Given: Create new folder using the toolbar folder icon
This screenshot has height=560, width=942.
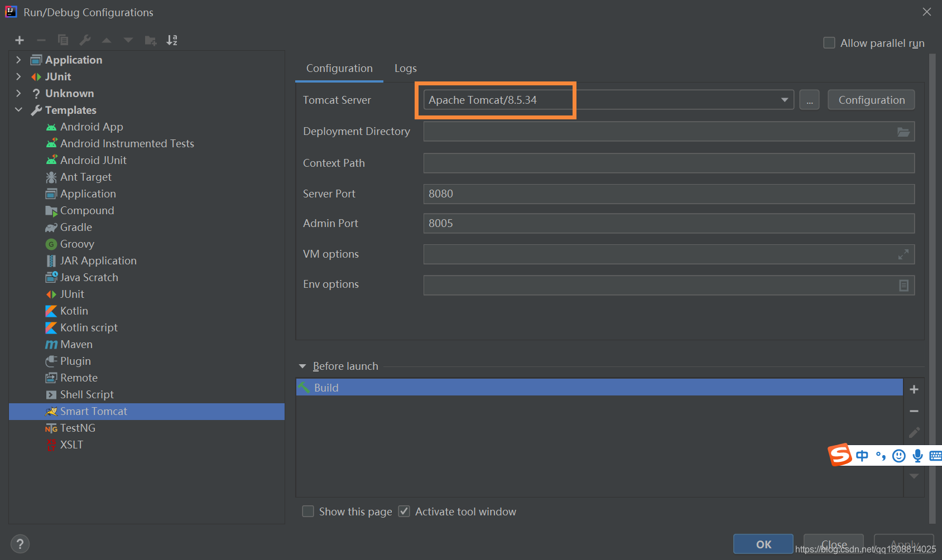Looking at the screenshot, I should pos(150,40).
